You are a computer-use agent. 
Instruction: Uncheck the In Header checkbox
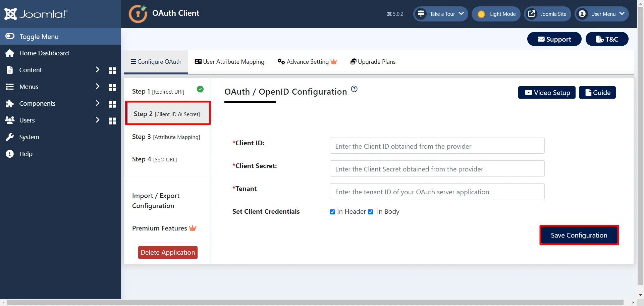coord(332,212)
